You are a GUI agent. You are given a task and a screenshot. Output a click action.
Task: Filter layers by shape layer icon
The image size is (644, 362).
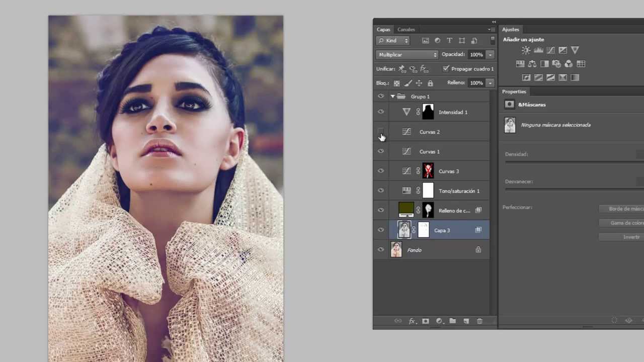click(x=462, y=41)
